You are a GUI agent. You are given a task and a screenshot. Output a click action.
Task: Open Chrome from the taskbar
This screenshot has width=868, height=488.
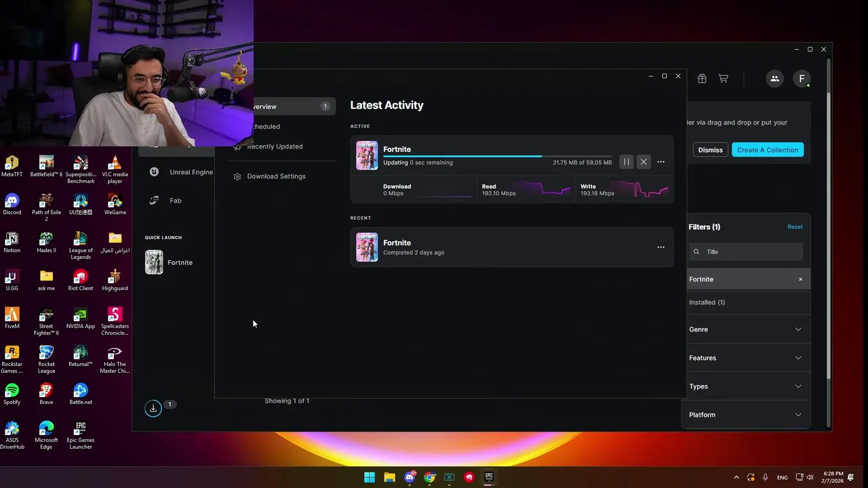tap(429, 477)
